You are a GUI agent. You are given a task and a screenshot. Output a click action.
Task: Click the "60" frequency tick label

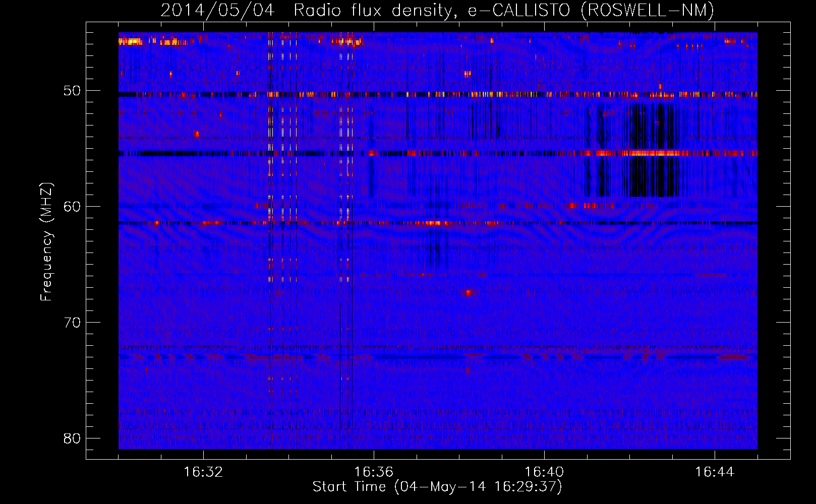(x=72, y=207)
